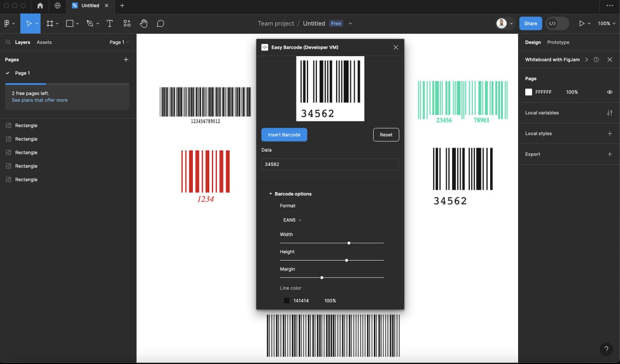620x364 pixels.
Task: Toggle page background visibility eye
Action: pos(609,92)
